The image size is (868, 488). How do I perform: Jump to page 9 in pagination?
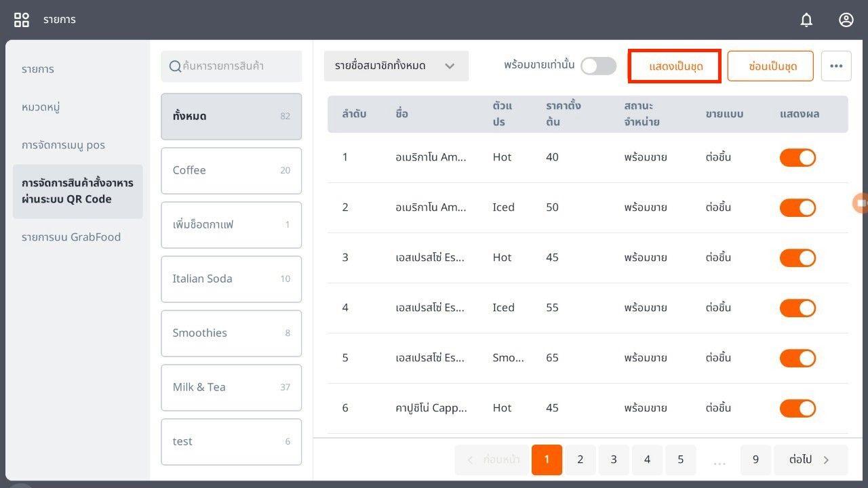click(755, 460)
